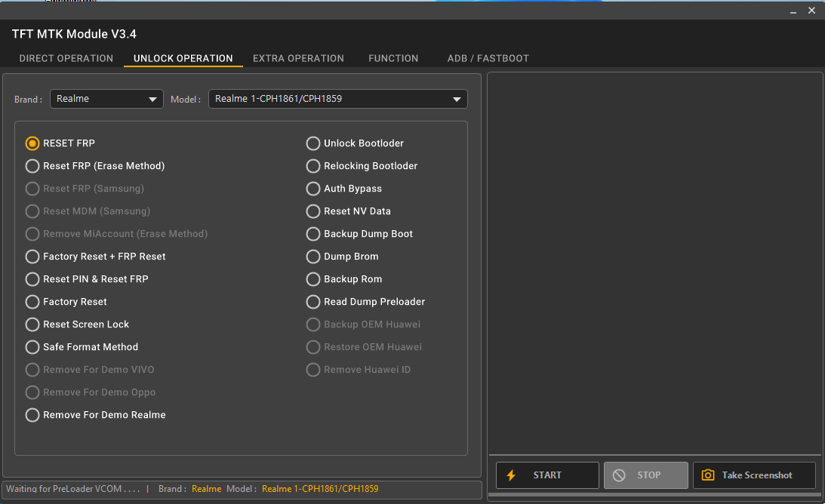Click the lightning bolt START icon
Image resolution: width=825 pixels, height=504 pixels.
[x=510, y=475]
